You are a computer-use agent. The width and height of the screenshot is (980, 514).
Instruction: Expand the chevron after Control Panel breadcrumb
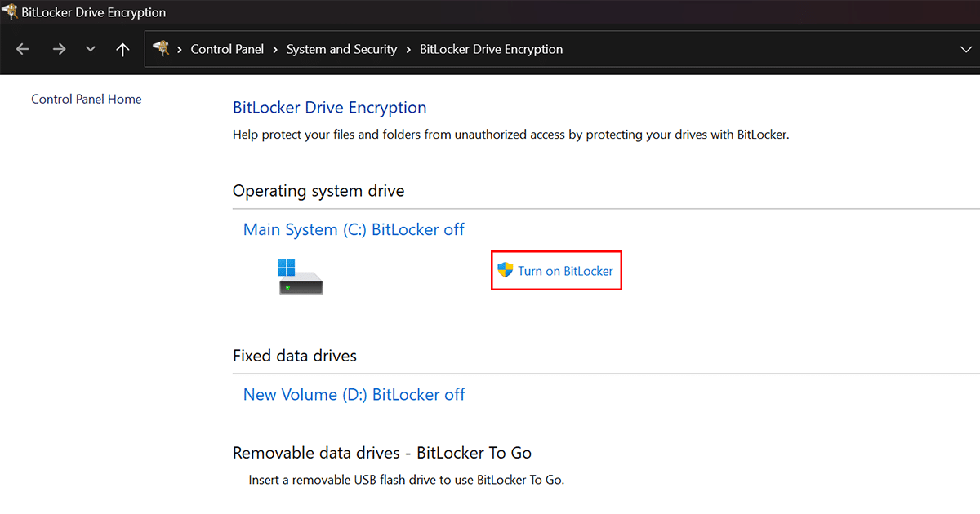point(275,50)
